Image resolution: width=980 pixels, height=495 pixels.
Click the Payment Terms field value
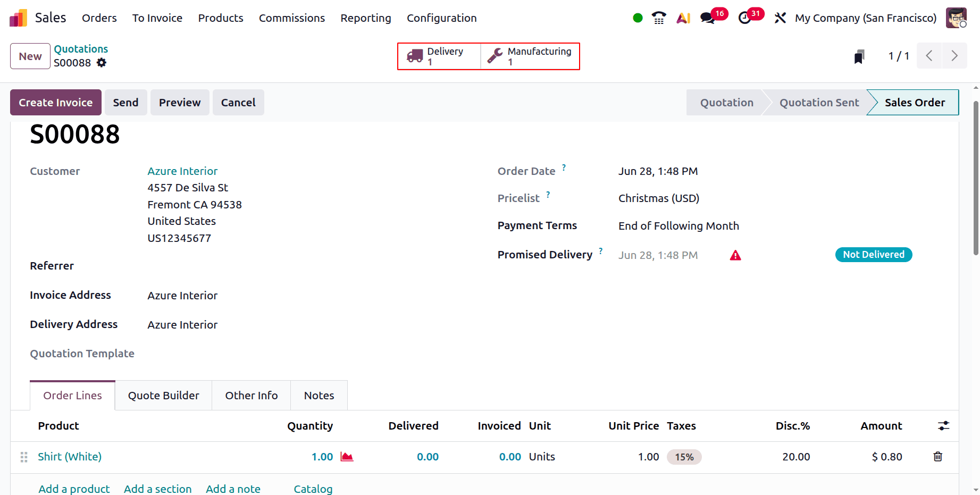tap(679, 226)
